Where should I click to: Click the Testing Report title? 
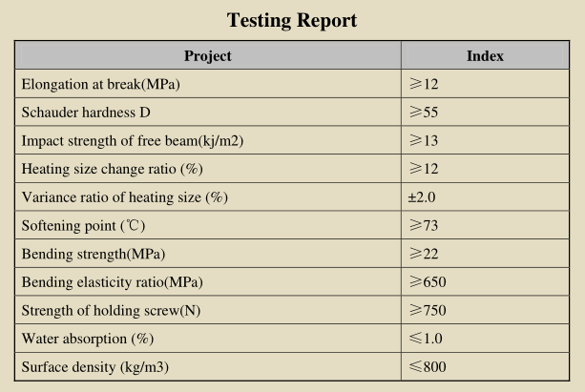point(292,20)
